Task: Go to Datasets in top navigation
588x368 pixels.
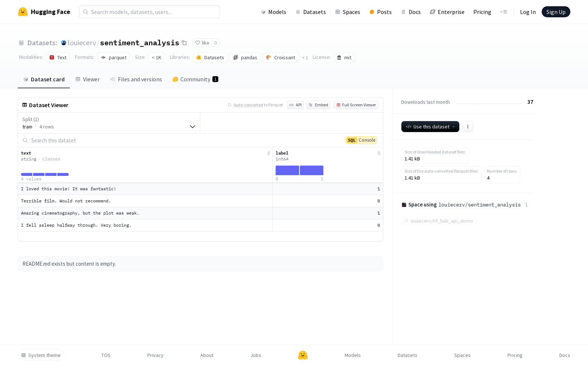Action: tap(311, 12)
